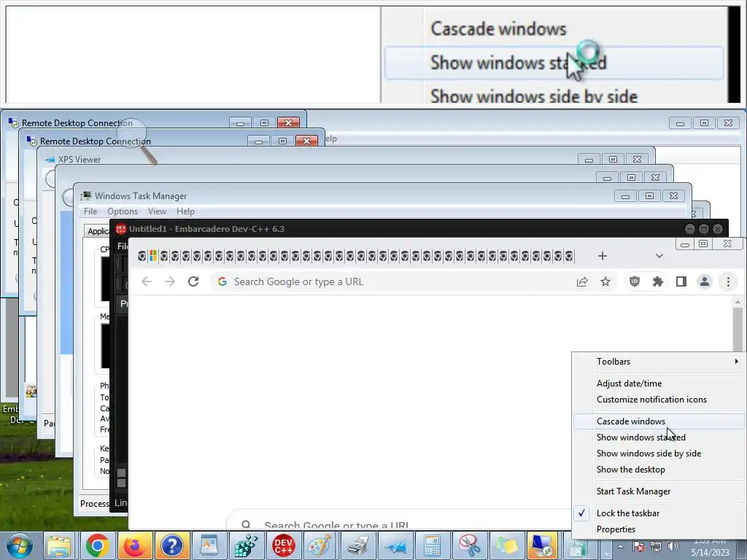Image resolution: width=747 pixels, height=560 pixels.
Task: Open the WordPad taskbar icon
Action: 209,545
